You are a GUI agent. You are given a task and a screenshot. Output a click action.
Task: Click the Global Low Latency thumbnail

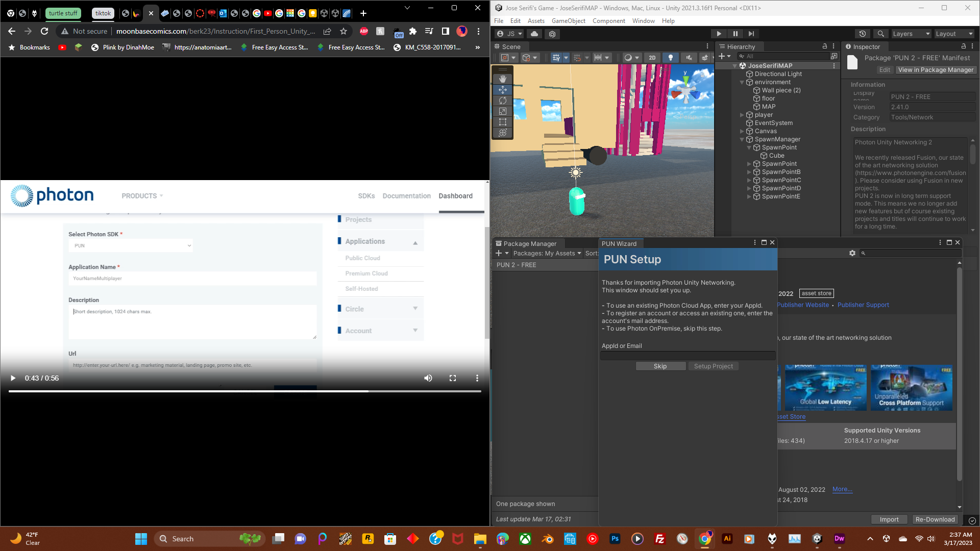coord(825,388)
